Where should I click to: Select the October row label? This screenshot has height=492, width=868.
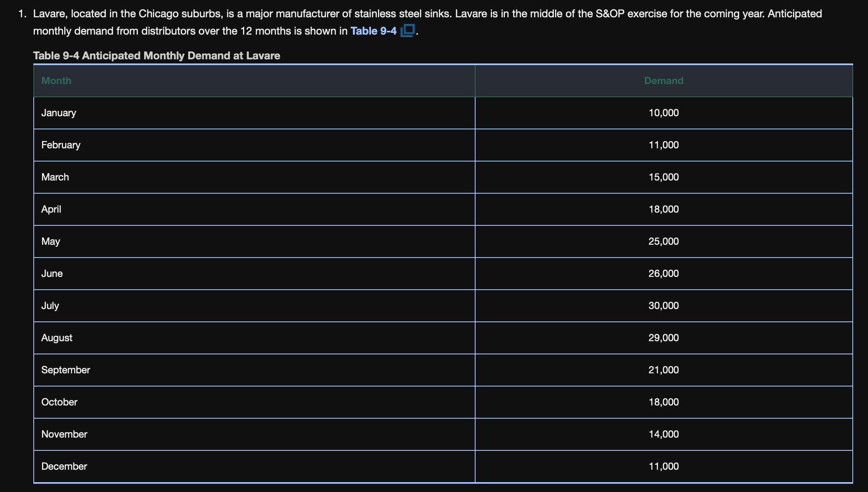[x=59, y=402]
